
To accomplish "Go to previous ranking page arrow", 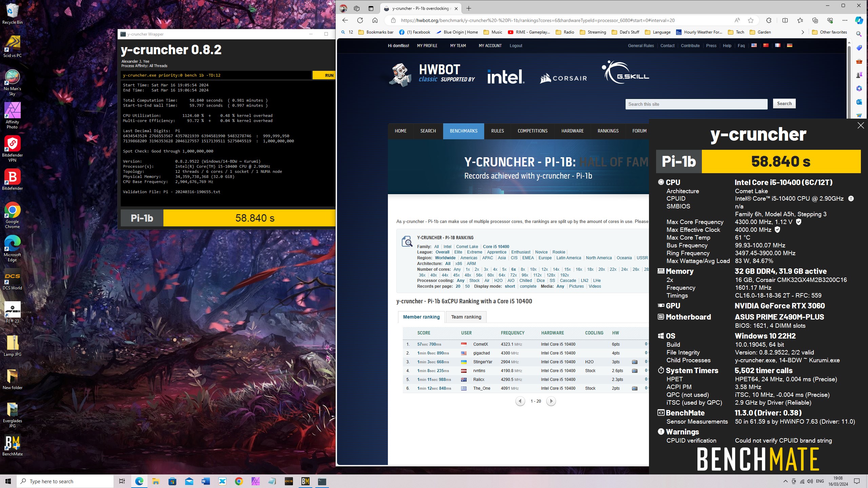I will (x=520, y=401).
